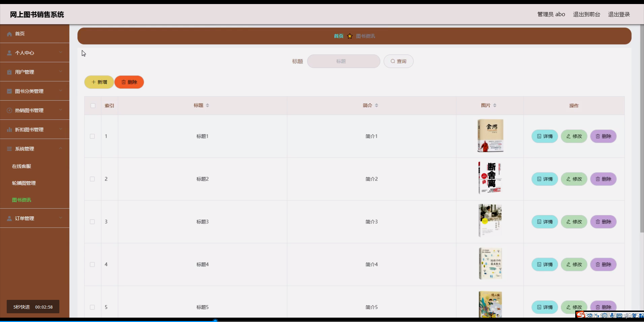Image resolution: width=644 pixels, height=322 pixels.
Task: Click 删除 button for 标题1
Action: (603, 136)
